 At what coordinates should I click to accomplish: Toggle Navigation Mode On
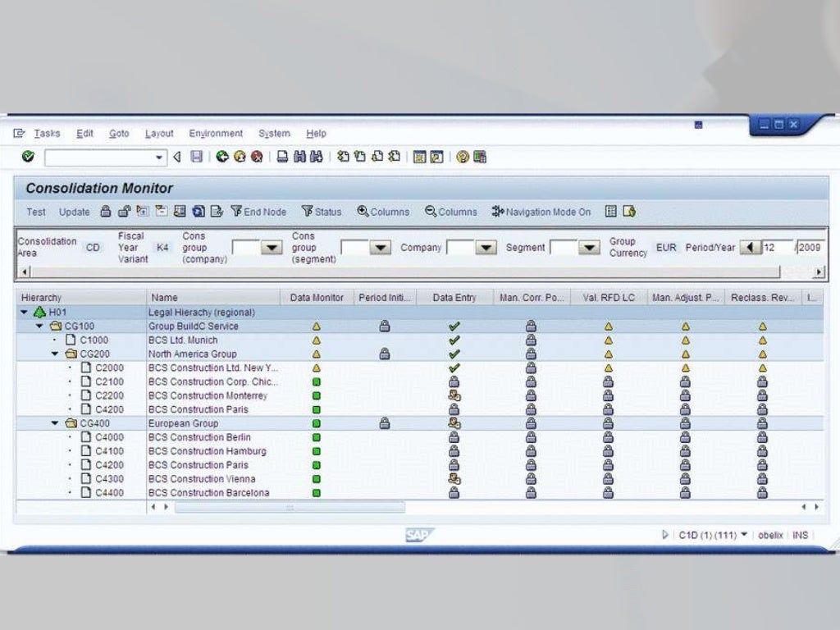coord(541,212)
